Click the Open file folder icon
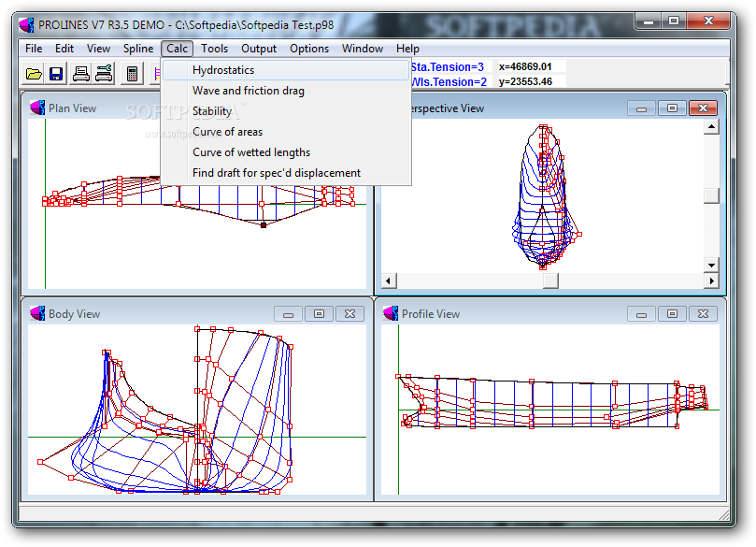756x547 pixels. [x=34, y=74]
